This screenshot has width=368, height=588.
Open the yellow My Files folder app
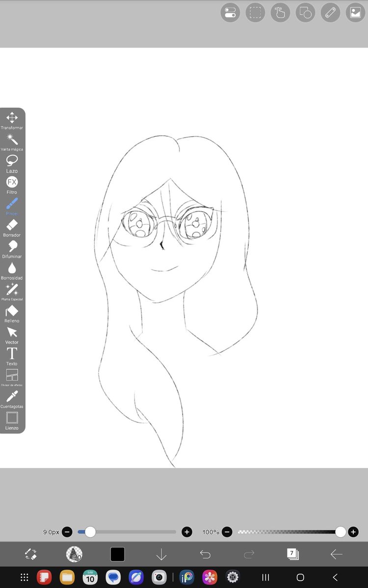click(x=67, y=577)
